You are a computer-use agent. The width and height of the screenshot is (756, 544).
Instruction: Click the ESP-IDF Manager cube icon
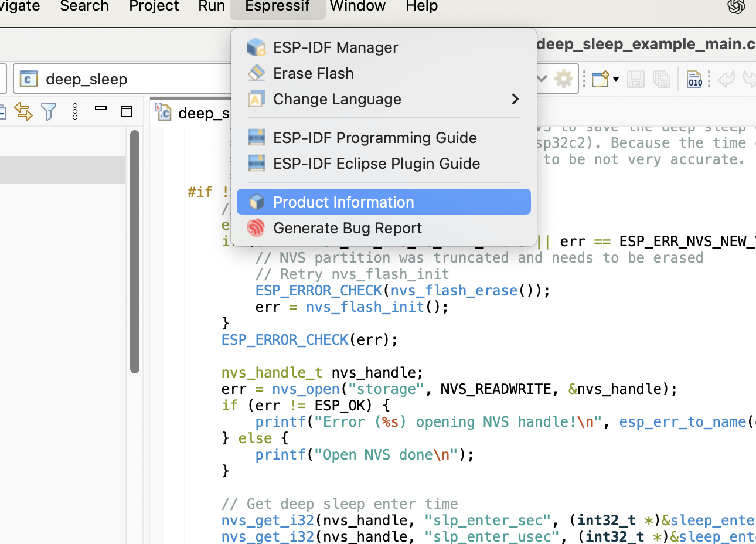(x=256, y=47)
